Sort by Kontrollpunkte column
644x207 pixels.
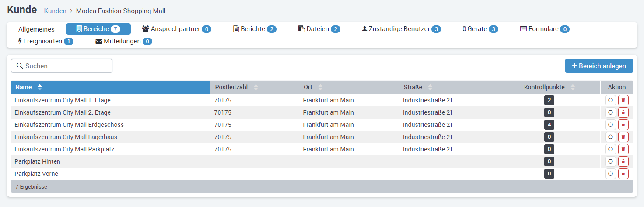pyautogui.click(x=573, y=87)
